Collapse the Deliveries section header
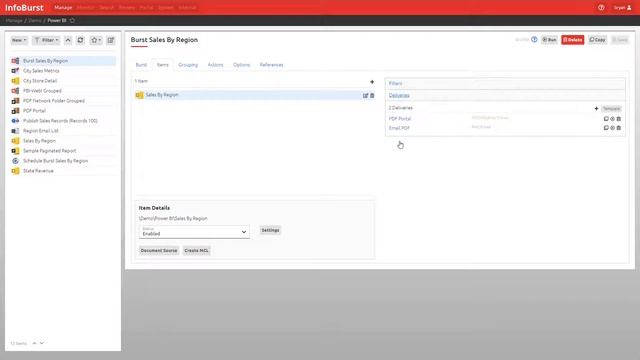This screenshot has width=640, height=360. [x=505, y=95]
